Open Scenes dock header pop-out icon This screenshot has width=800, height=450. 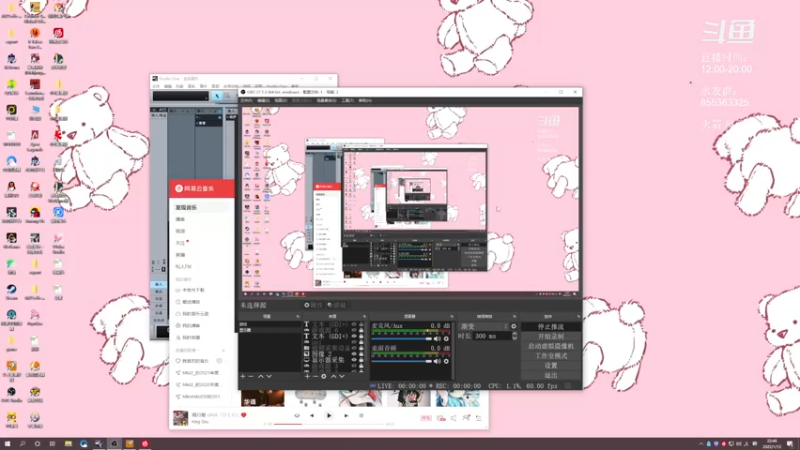[x=297, y=317]
